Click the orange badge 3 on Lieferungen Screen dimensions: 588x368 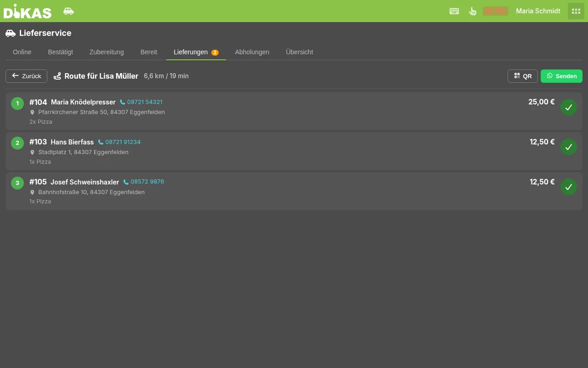[x=215, y=52]
